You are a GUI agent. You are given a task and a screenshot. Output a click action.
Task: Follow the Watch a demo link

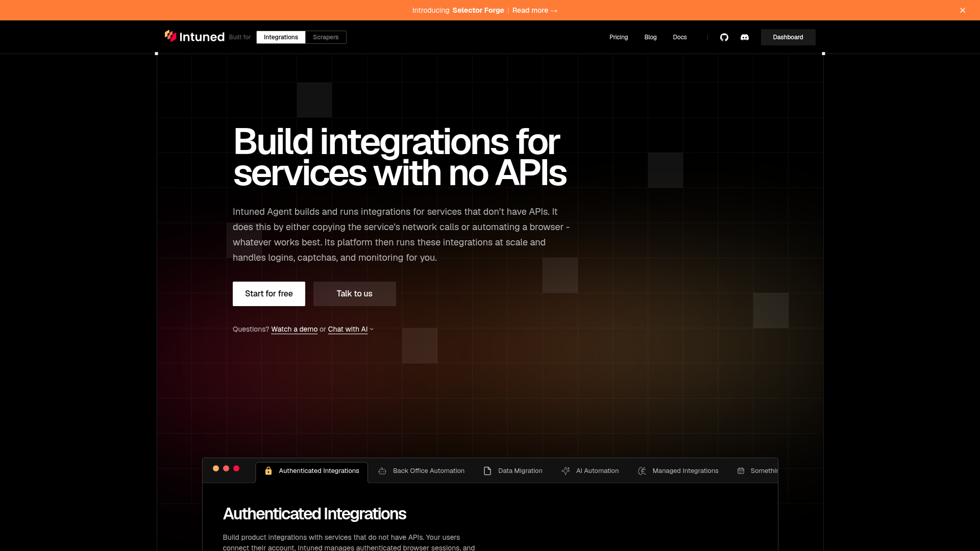coord(295,329)
